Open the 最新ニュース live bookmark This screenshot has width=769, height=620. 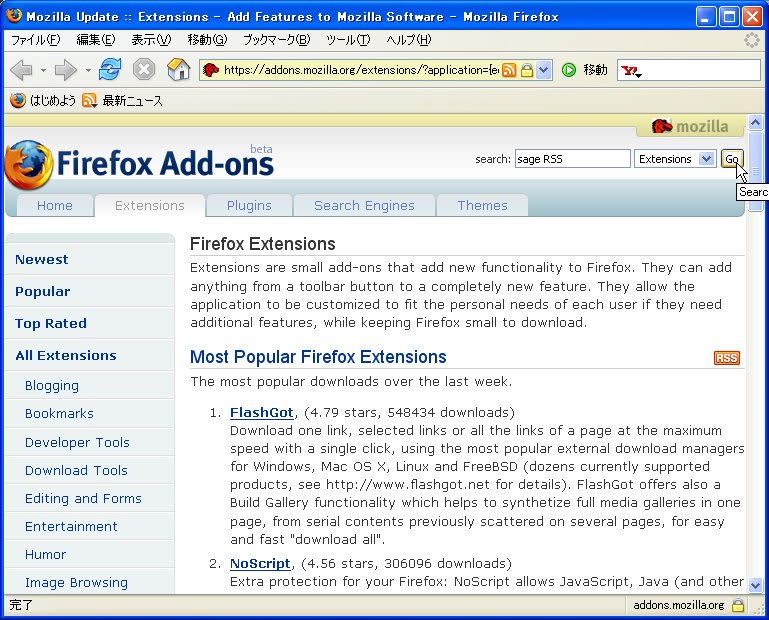[x=123, y=101]
